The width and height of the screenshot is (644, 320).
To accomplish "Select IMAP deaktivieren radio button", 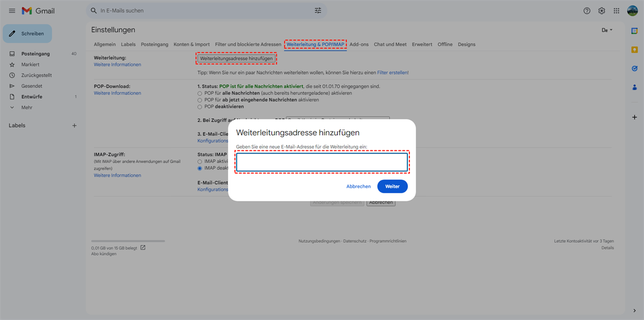I will click(200, 168).
